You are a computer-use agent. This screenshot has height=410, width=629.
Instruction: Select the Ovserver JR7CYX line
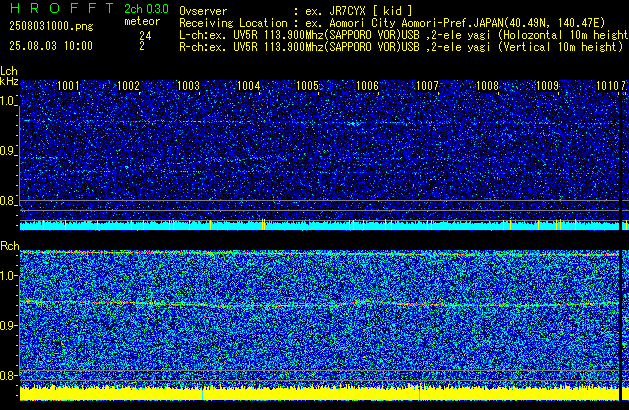click(x=296, y=11)
